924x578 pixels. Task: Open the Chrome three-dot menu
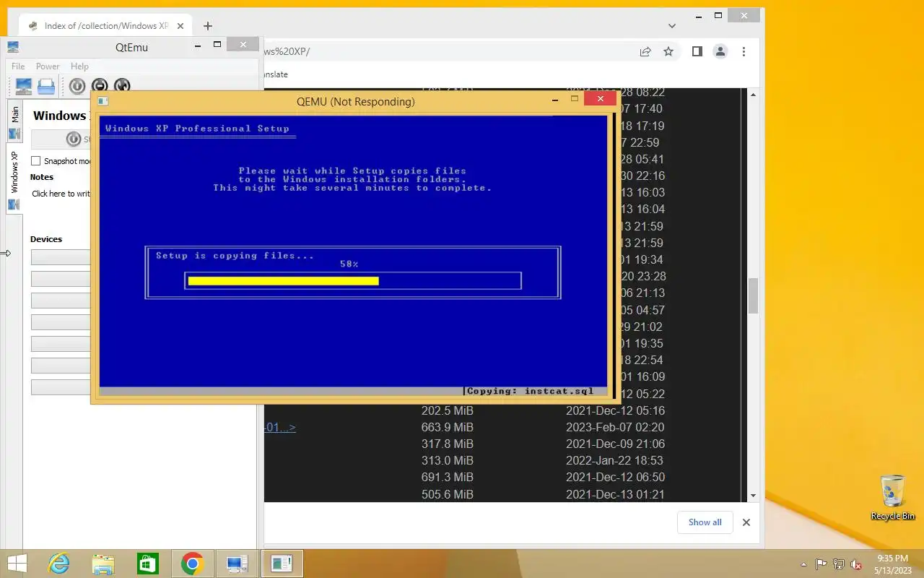click(744, 51)
